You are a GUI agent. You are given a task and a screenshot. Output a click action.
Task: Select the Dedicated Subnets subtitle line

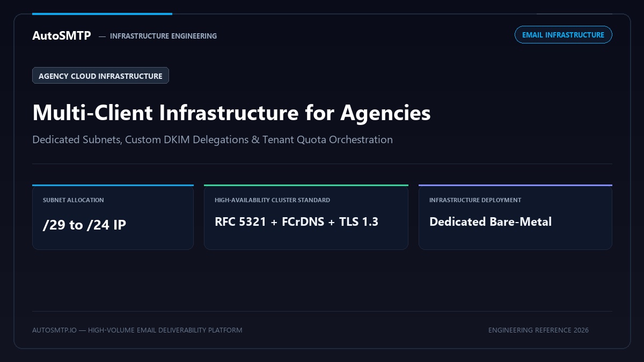(213, 140)
